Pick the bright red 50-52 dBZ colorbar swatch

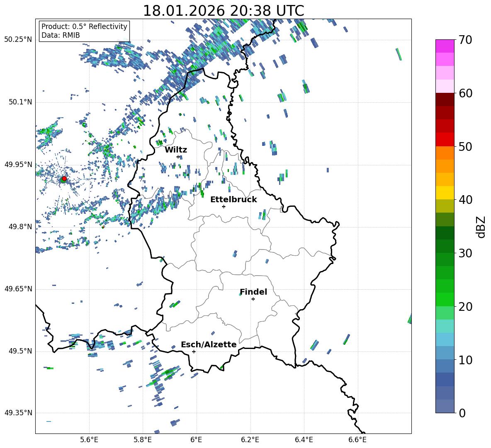(x=445, y=140)
